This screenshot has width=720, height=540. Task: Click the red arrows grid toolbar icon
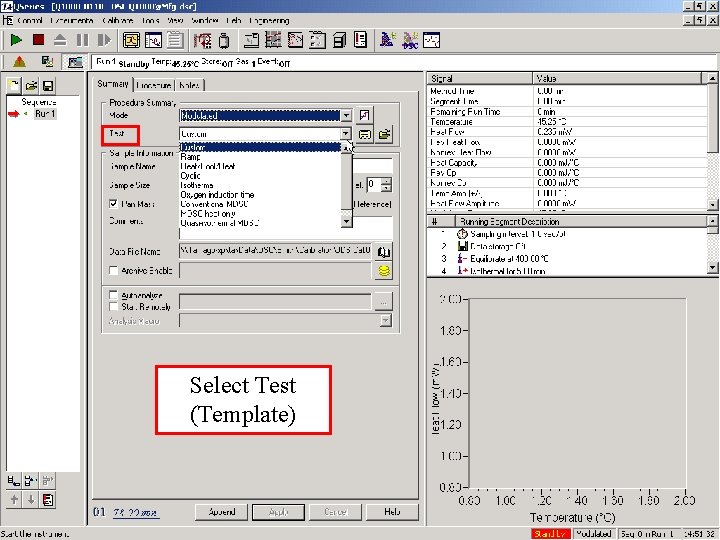click(x=202, y=40)
